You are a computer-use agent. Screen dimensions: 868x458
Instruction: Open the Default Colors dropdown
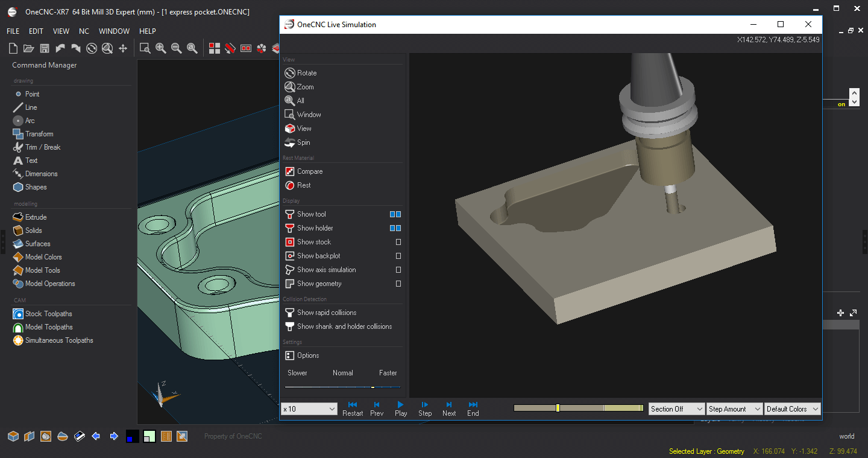coord(793,409)
